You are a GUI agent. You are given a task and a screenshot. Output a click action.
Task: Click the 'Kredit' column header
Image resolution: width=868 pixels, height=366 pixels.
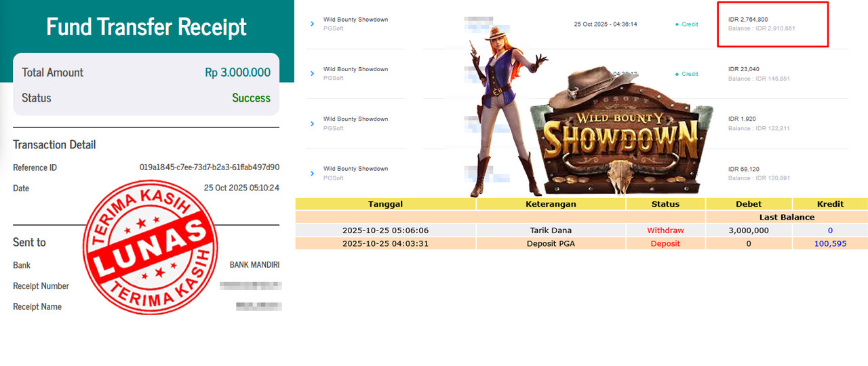(x=830, y=204)
